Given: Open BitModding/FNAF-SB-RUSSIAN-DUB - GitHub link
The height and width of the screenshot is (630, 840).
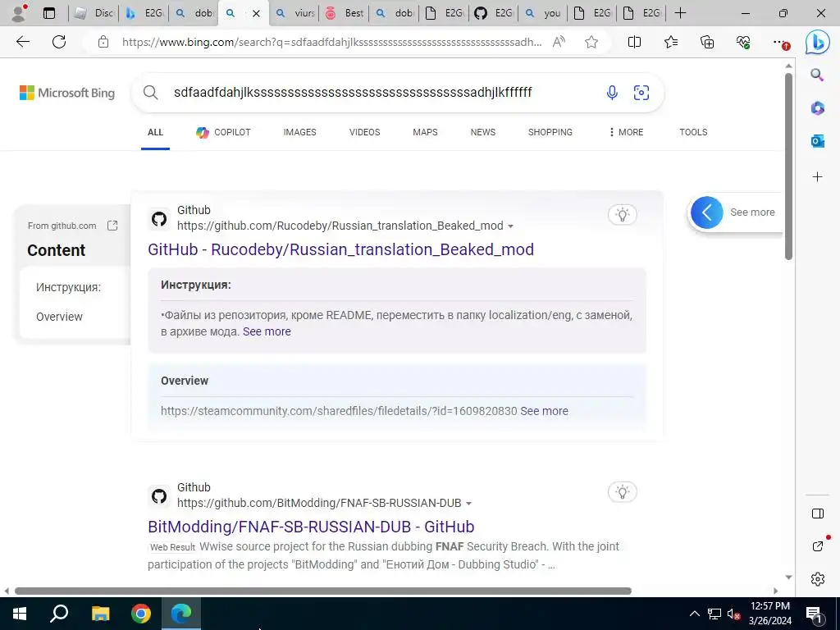Looking at the screenshot, I should [x=311, y=527].
